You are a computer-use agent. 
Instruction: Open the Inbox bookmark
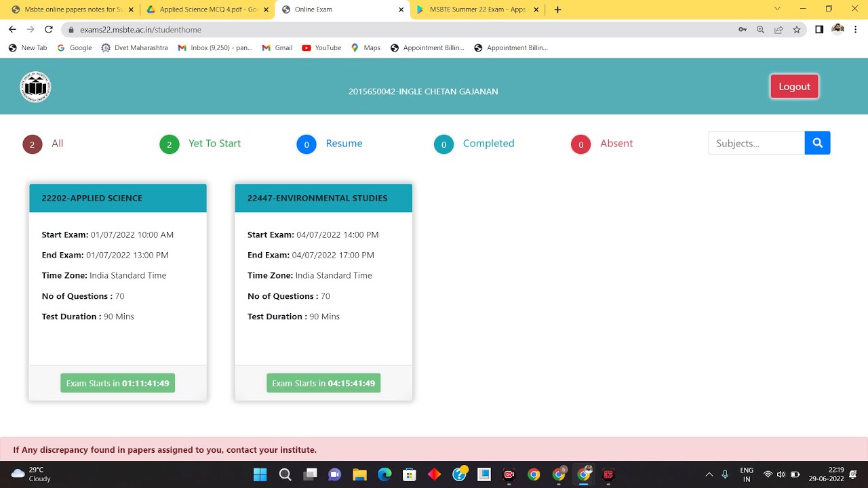click(215, 47)
